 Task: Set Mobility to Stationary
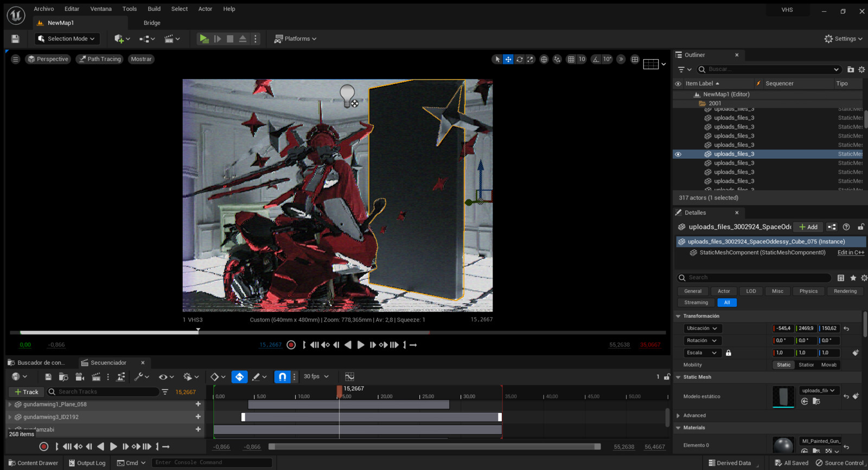point(806,365)
